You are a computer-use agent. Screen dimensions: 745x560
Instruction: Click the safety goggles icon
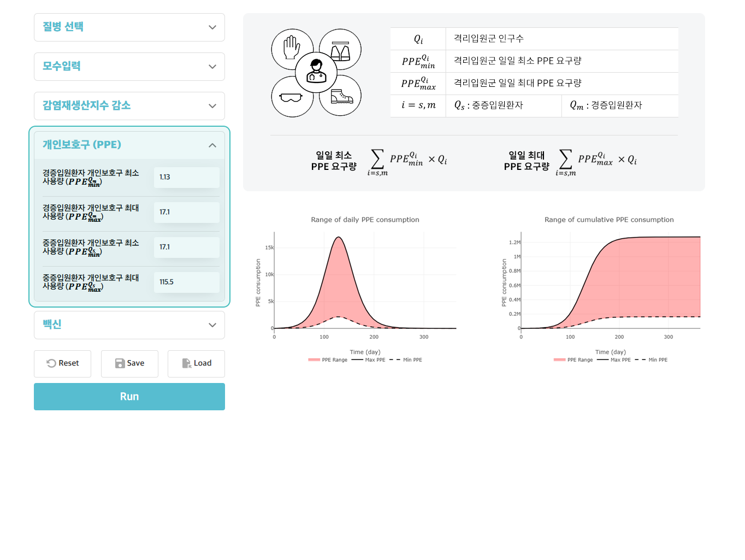point(291,98)
